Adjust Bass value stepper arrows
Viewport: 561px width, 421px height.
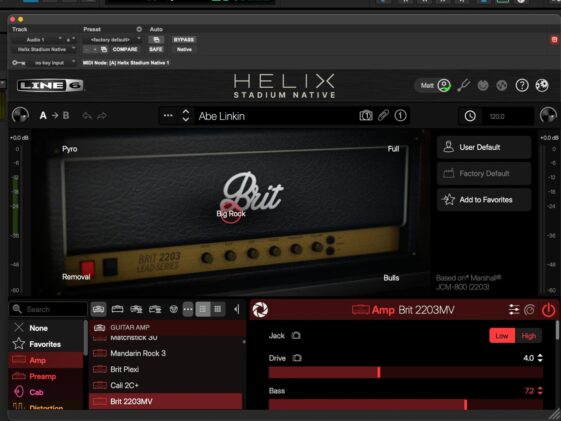(540, 391)
